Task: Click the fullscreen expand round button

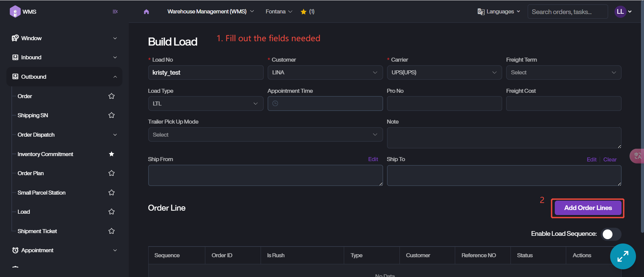Action: tap(623, 256)
